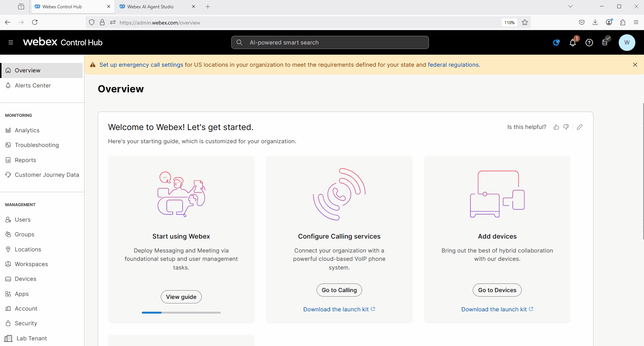This screenshot has height=346, width=644.
Task: Expand the browser tab list dropdown
Action: [x=570, y=6]
